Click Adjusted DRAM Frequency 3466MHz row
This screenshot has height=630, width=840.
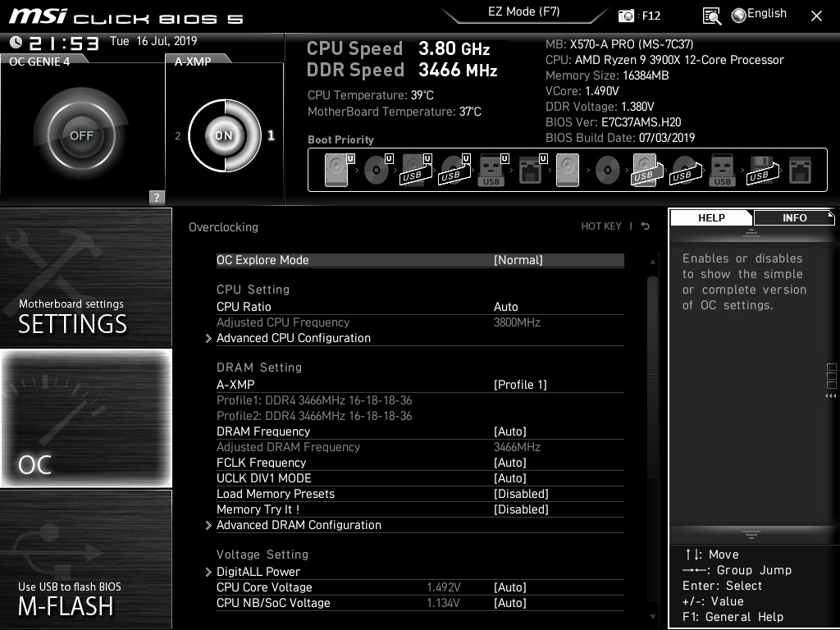click(x=420, y=447)
